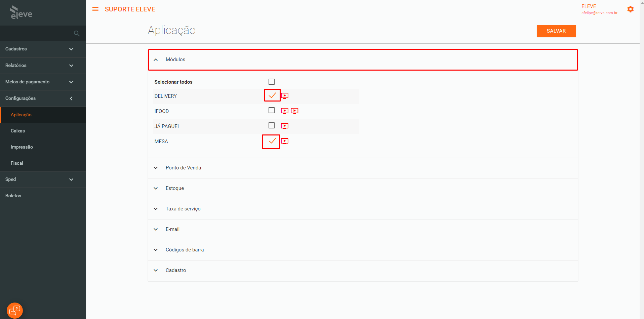Enable the IFOOD module checkbox
Viewport: 644px width, 319px height.
[272, 110]
